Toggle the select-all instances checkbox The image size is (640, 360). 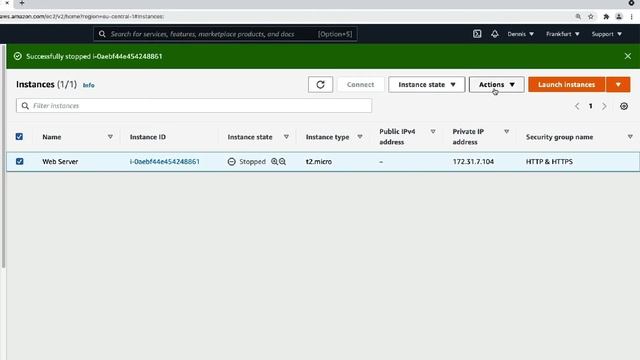pyautogui.click(x=19, y=137)
